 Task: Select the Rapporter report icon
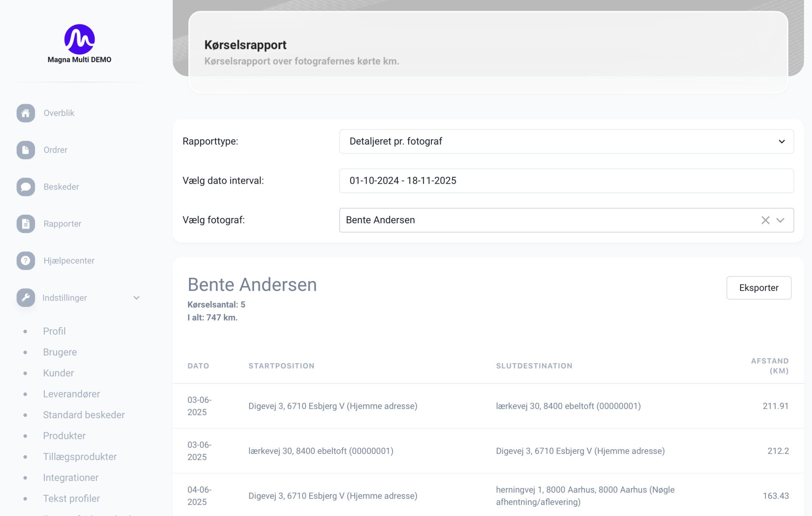(x=26, y=224)
